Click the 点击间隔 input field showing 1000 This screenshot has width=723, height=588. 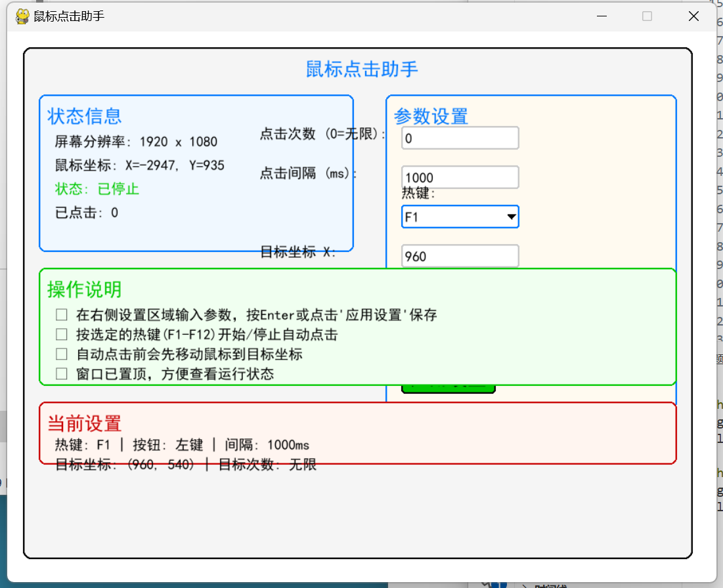pyautogui.click(x=460, y=177)
